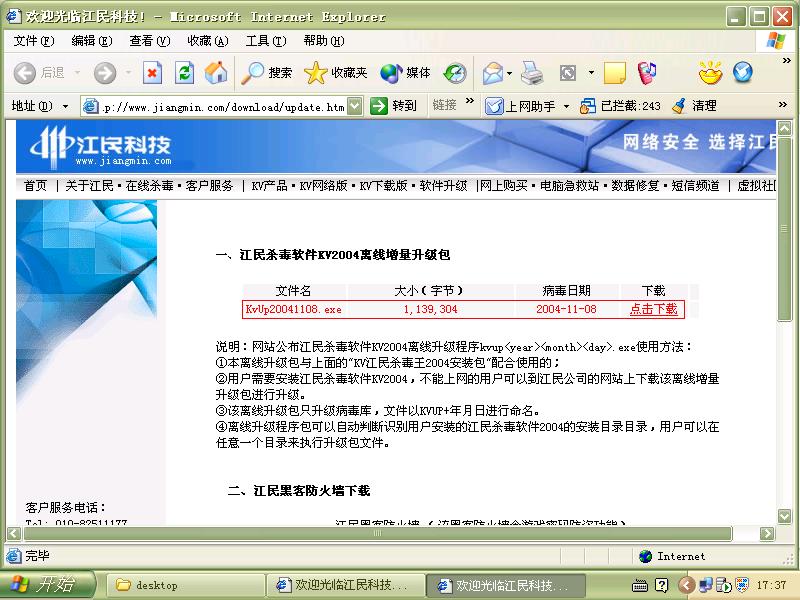Open the Search (搜索) magnifier
Image resolution: width=800 pixels, height=600 pixels.
click(266, 73)
